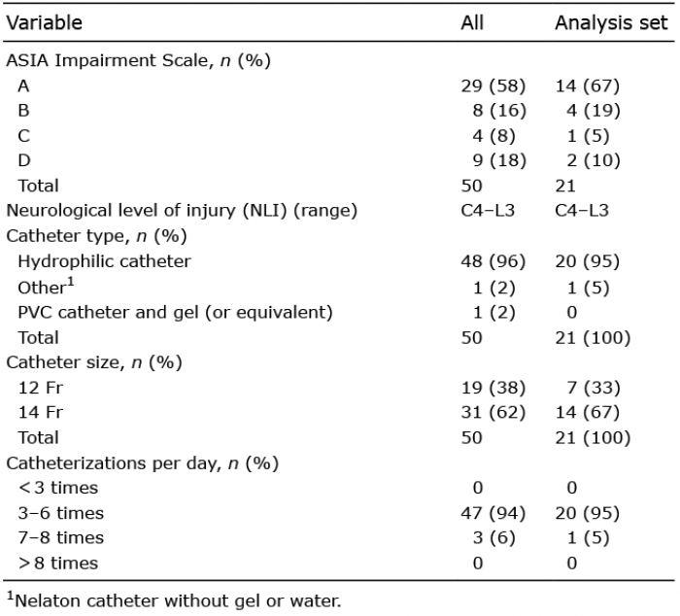Select the Nelaton catheter footnote text
Screen dimensions: 680x616
tap(174, 601)
